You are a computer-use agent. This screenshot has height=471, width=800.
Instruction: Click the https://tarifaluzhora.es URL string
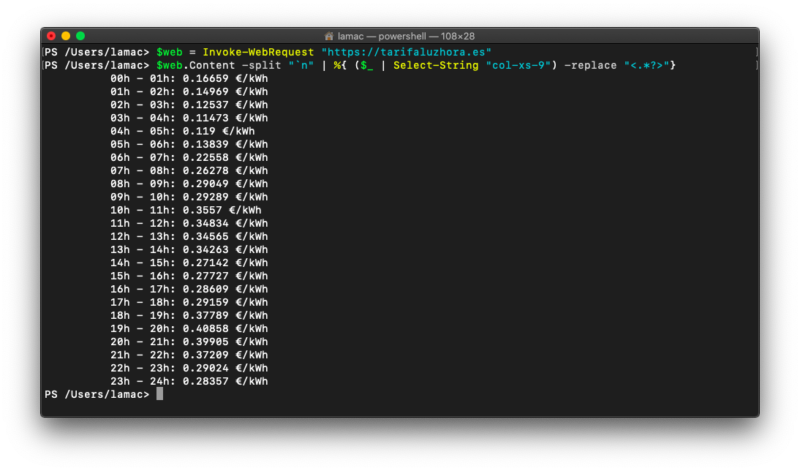coord(406,52)
